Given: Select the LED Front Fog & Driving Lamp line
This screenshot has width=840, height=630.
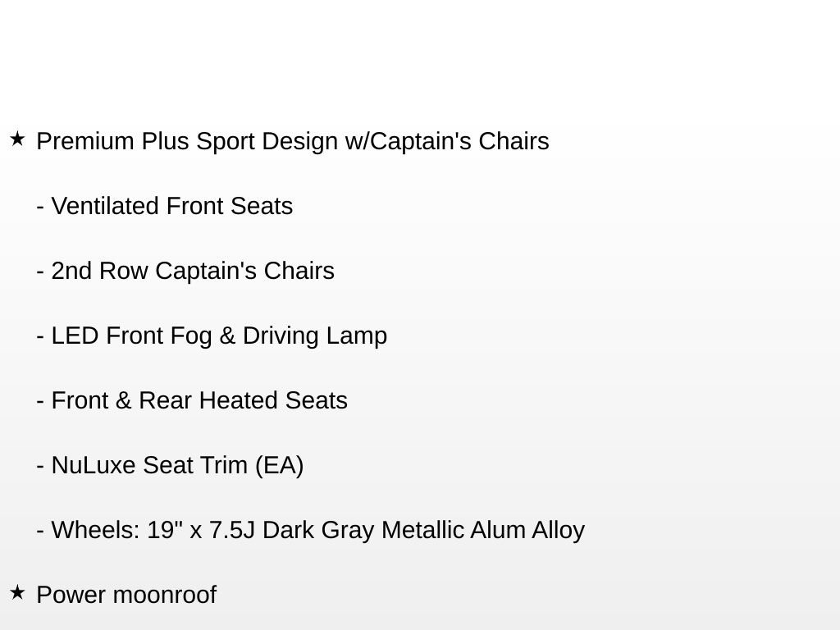Looking at the screenshot, I should coord(219,336).
